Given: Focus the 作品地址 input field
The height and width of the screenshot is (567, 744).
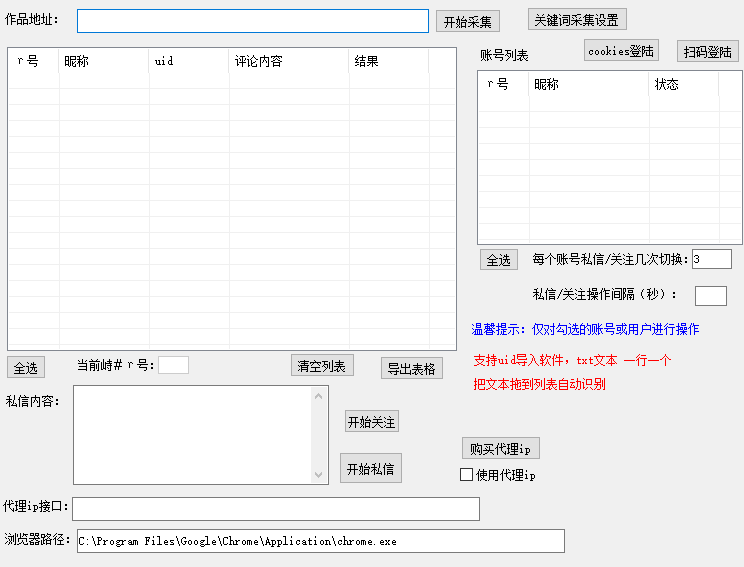Looking at the screenshot, I should 252,21.
